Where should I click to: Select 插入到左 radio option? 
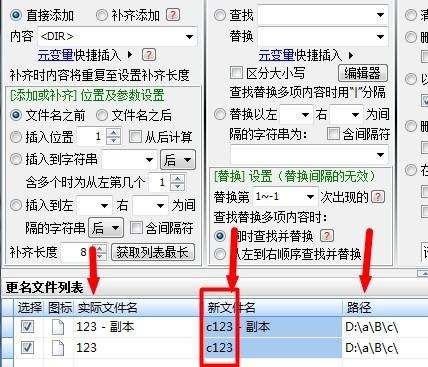[x=16, y=205]
